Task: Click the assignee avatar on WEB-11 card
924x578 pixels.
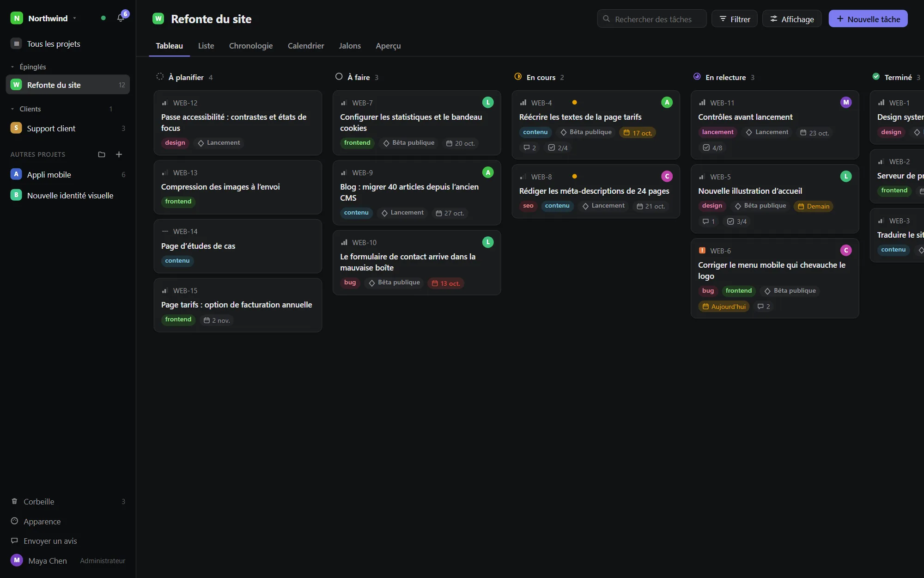Action: (x=846, y=103)
